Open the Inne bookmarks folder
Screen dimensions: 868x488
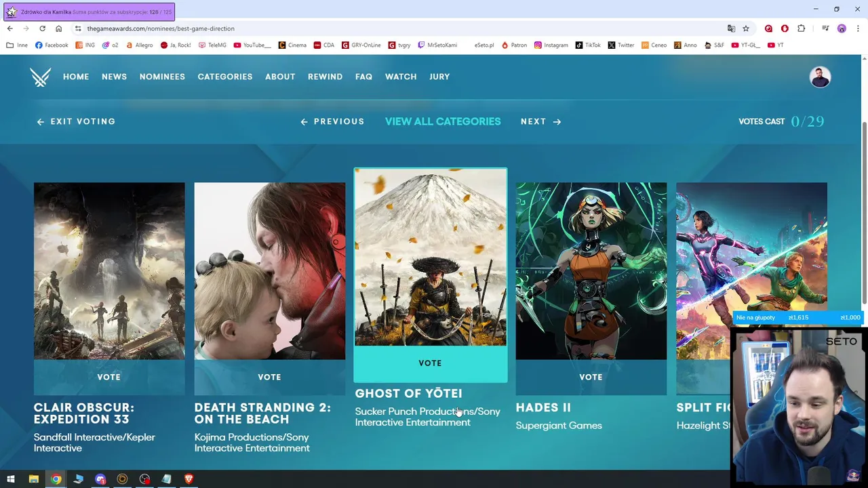(x=17, y=45)
